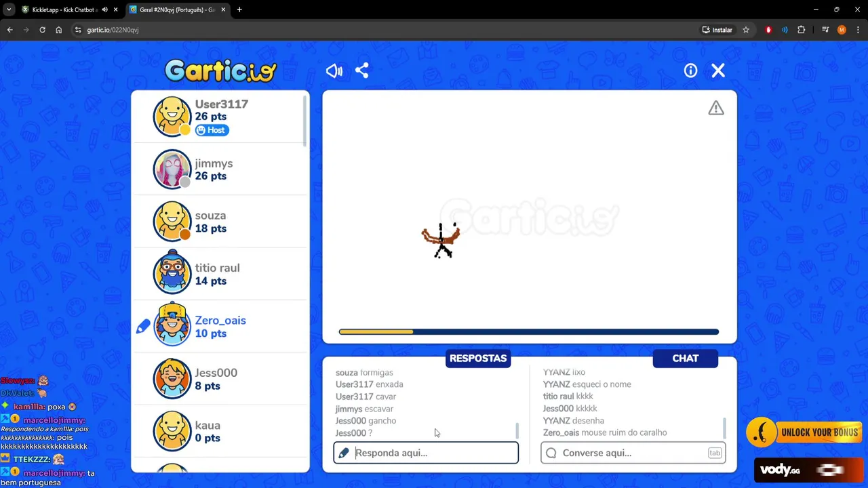Click the answer 'Jess000 gancho'

click(x=366, y=421)
